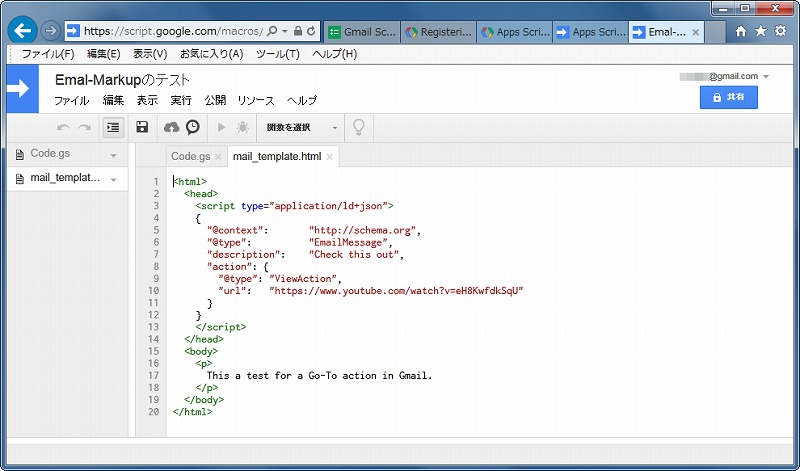Open the 公開 menu

pyautogui.click(x=215, y=101)
